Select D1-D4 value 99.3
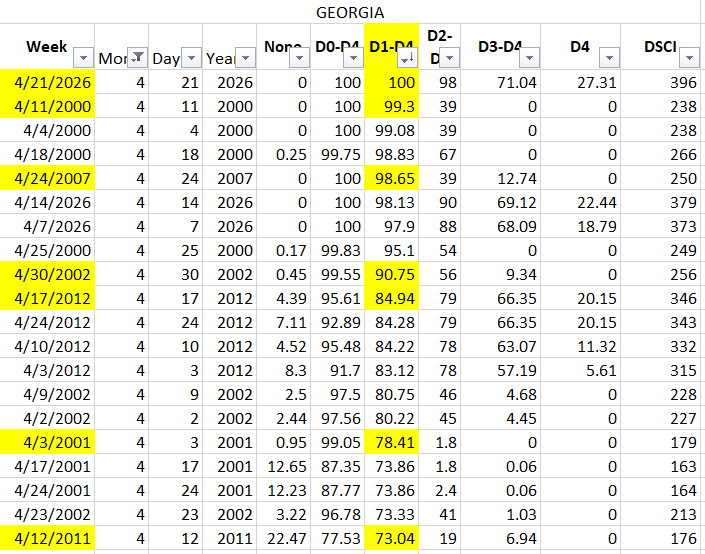This screenshot has width=705, height=554. (392, 106)
